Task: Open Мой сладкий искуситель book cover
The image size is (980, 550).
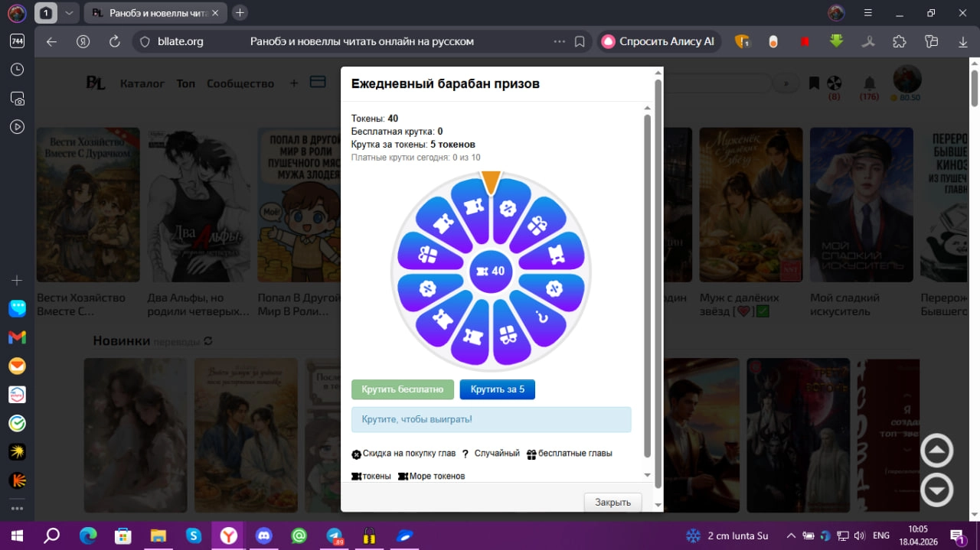Action: [861, 205]
